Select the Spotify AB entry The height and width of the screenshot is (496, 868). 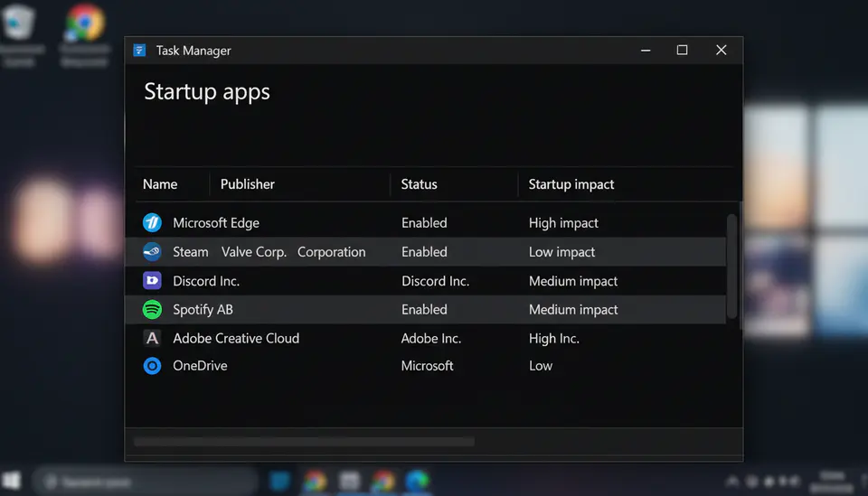click(x=203, y=310)
